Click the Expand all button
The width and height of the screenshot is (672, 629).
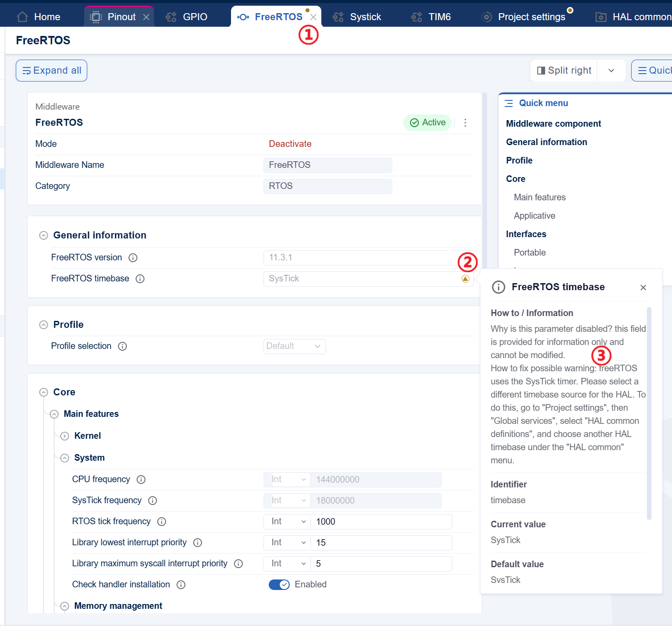pos(52,71)
